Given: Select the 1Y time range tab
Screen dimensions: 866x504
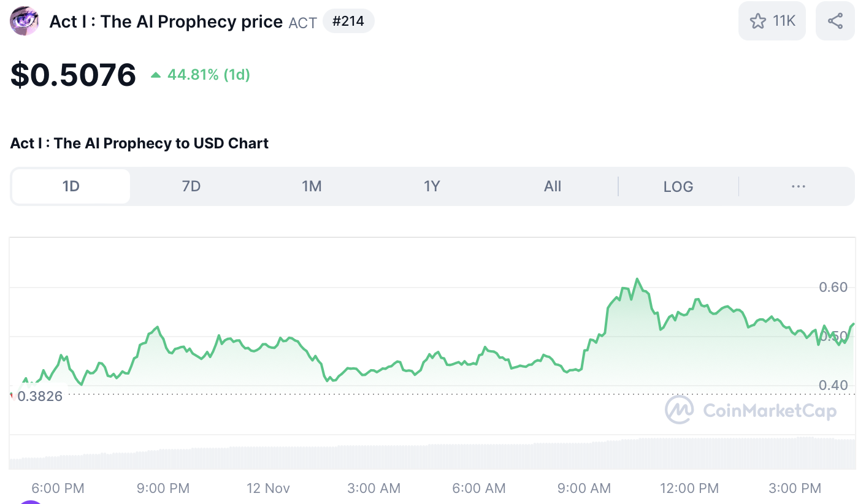Looking at the screenshot, I should [432, 186].
